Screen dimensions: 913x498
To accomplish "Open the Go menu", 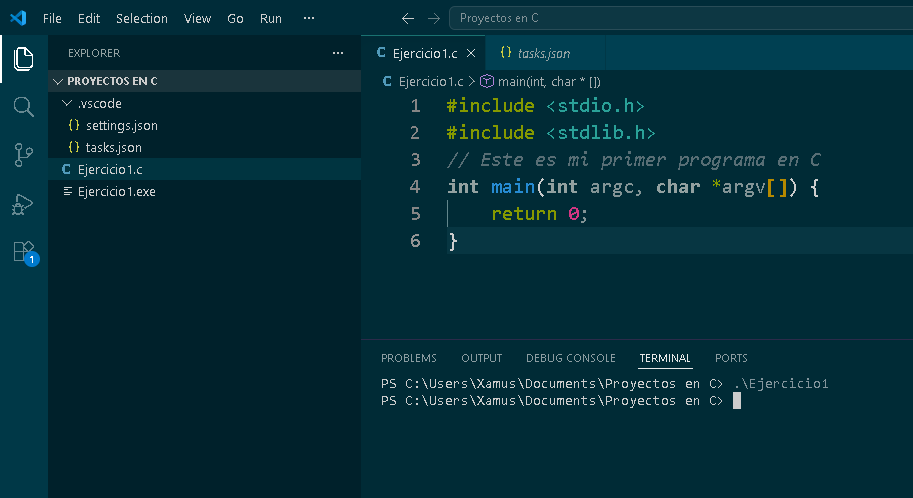I will coord(235,19).
